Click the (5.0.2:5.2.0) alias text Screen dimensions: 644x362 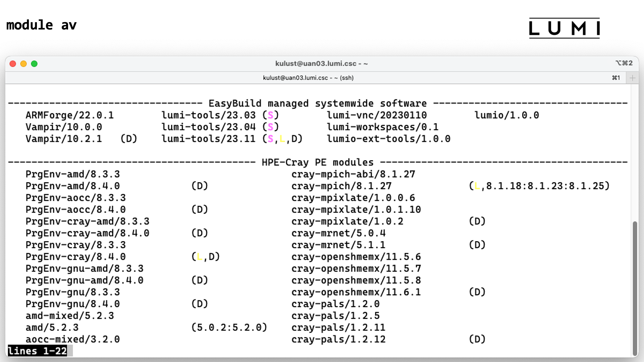pos(229,327)
